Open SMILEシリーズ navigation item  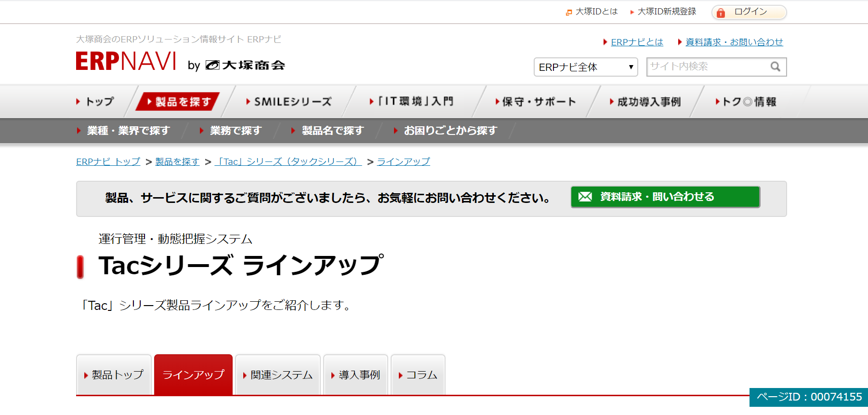click(x=289, y=102)
